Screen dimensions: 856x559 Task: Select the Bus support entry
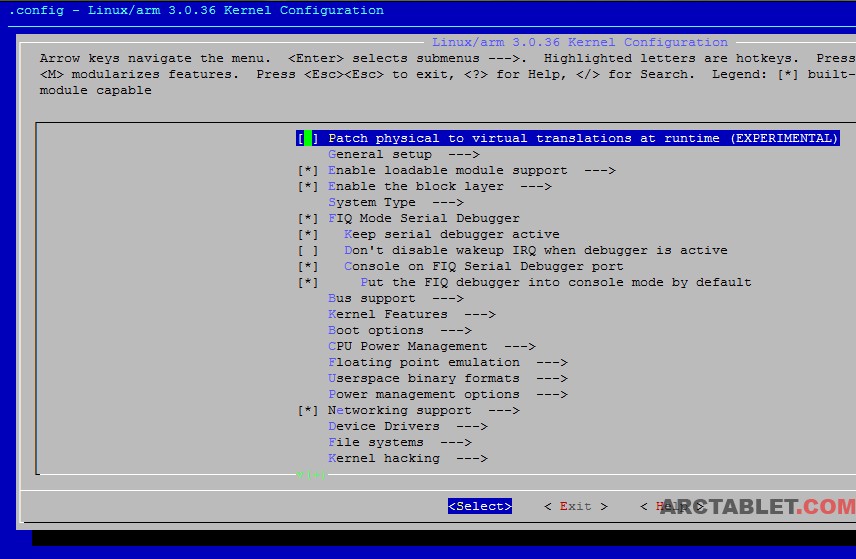(x=372, y=299)
